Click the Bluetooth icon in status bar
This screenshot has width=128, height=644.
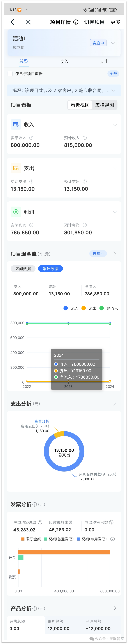(x=85, y=10)
